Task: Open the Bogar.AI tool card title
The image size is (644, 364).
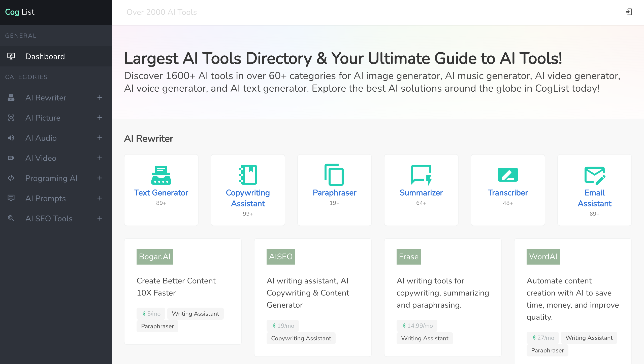Action: pyautogui.click(x=155, y=257)
